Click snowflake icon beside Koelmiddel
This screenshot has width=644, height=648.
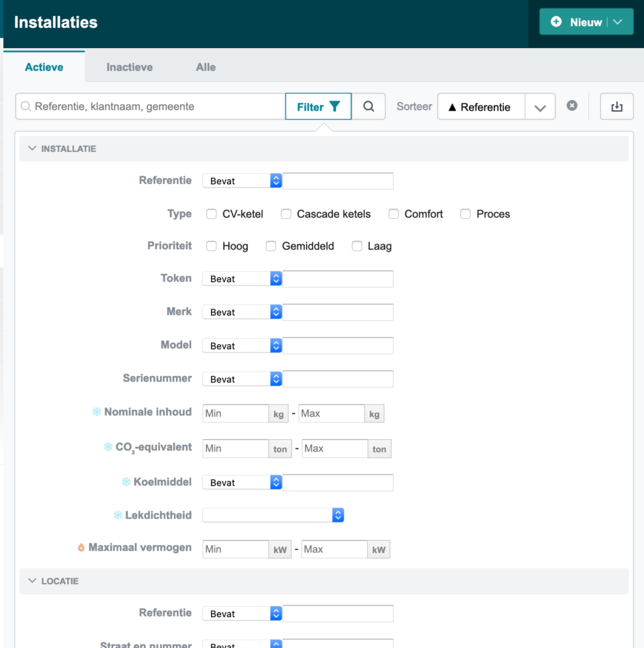(126, 482)
